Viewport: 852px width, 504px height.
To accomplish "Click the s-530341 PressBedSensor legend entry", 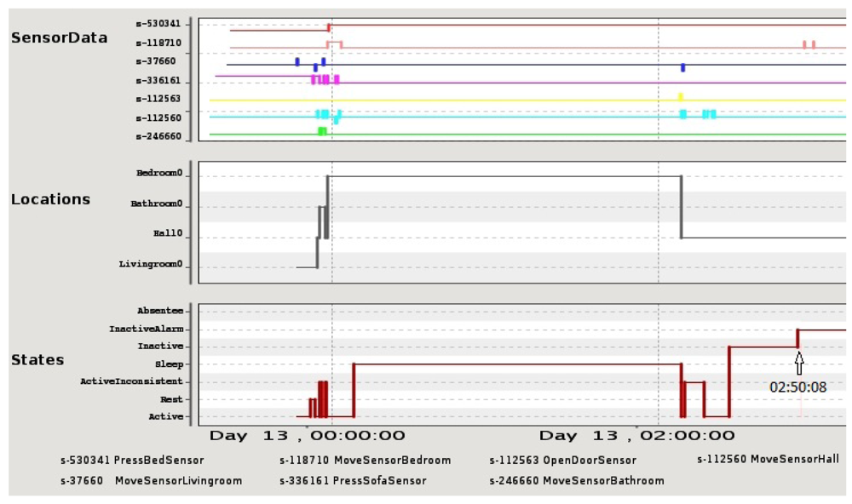I will coord(132,461).
